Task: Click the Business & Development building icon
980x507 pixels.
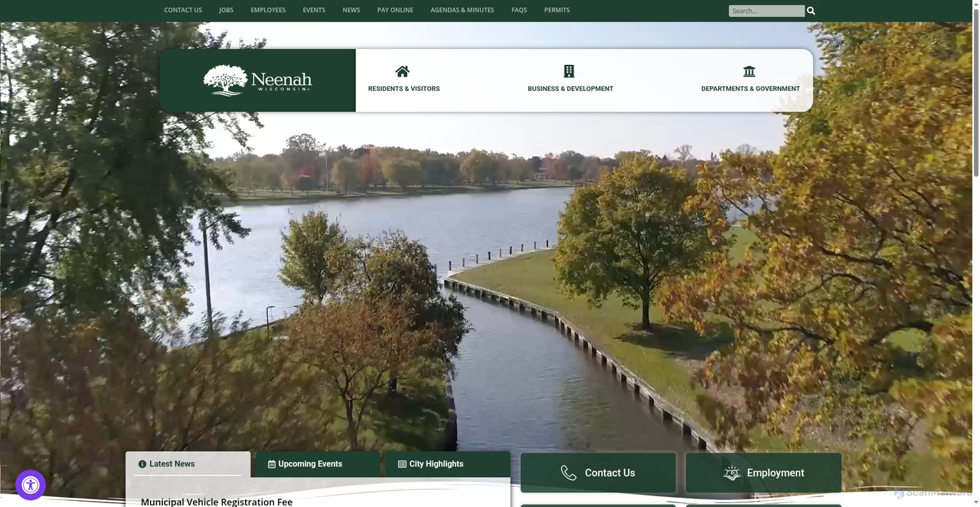Action: (x=569, y=71)
